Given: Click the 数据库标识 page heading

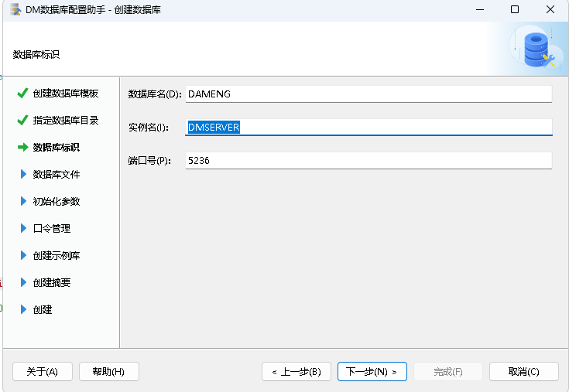Looking at the screenshot, I should (36, 54).
